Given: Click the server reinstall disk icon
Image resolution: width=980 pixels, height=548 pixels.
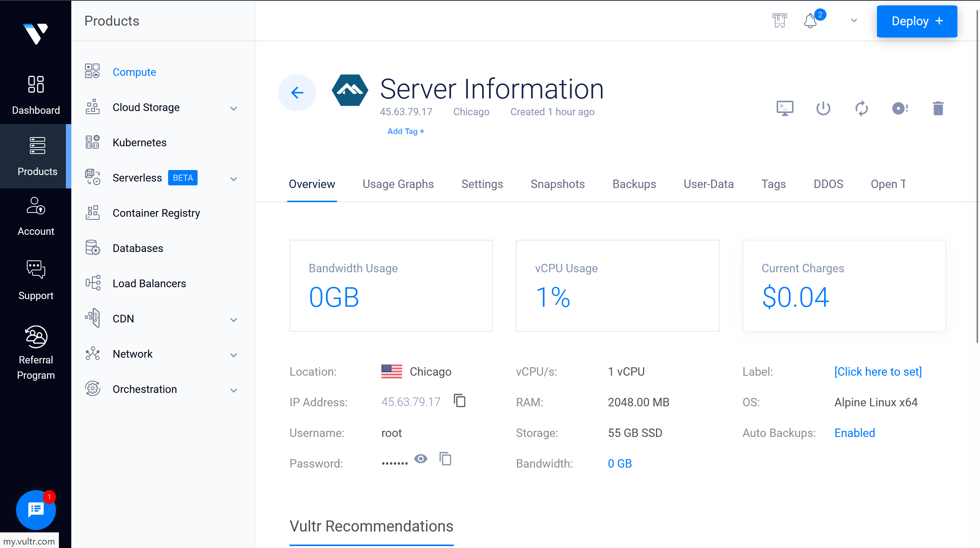Looking at the screenshot, I should [x=900, y=108].
